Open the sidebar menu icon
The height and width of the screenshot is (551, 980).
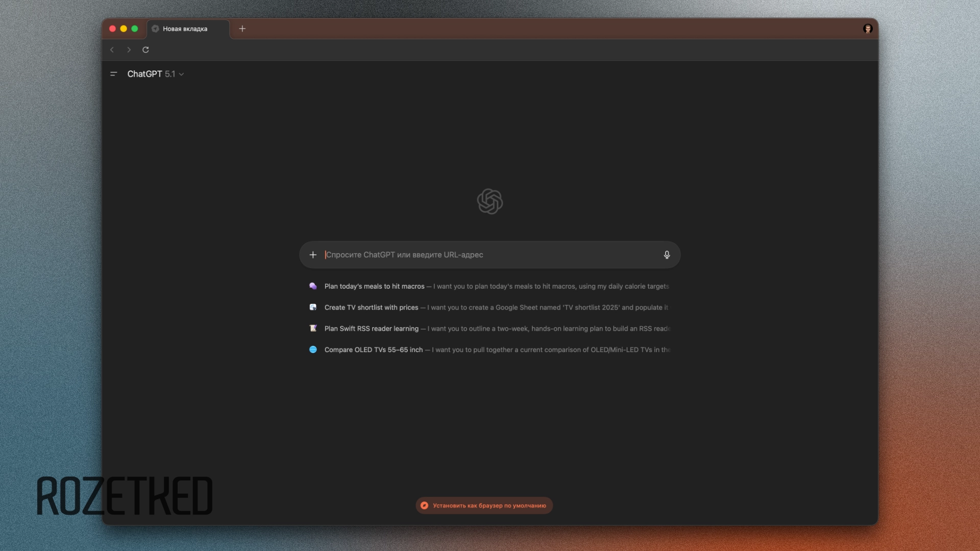coord(114,74)
